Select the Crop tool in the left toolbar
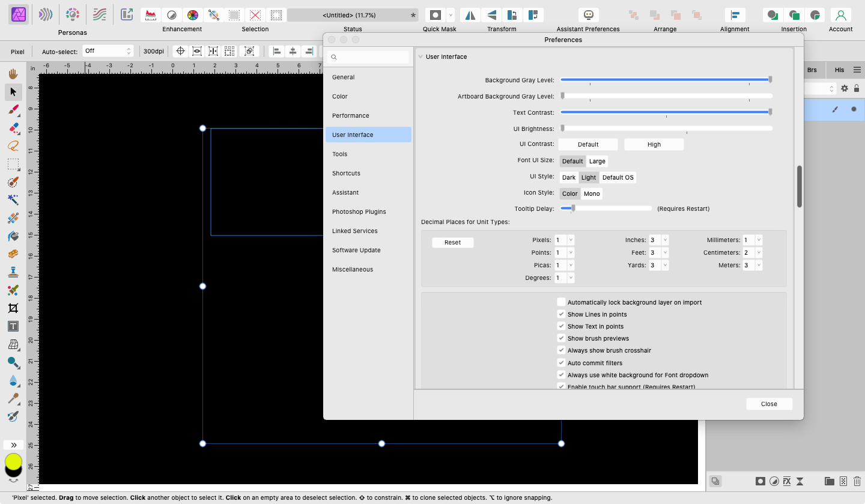 click(x=13, y=308)
